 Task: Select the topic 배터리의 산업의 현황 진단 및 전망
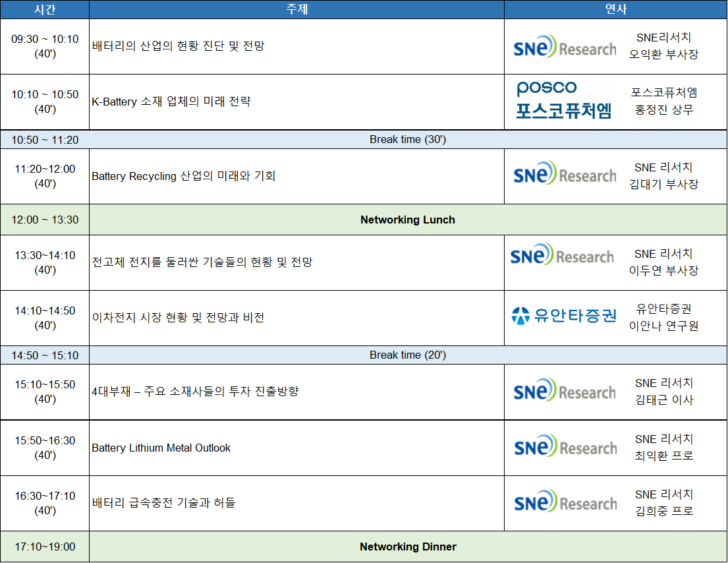click(179, 46)
